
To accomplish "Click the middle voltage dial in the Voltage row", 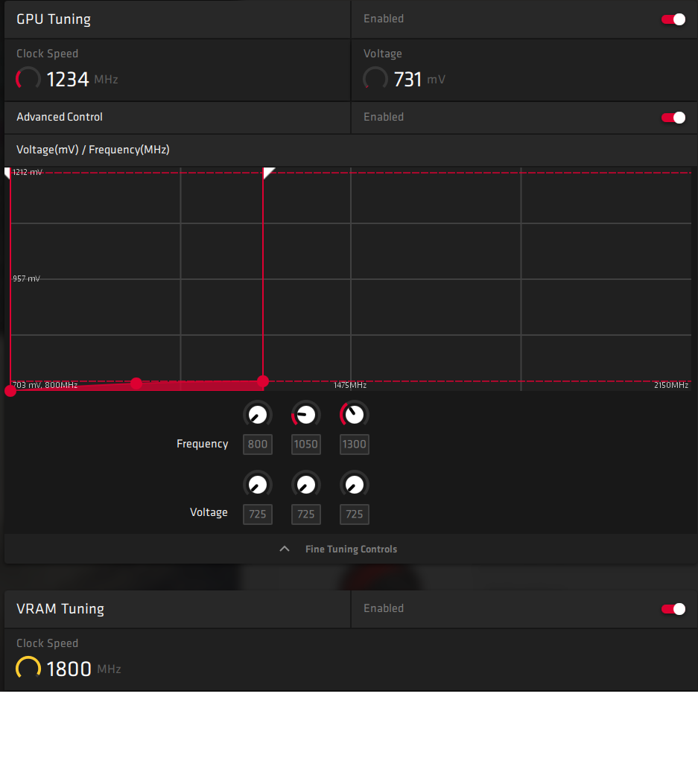I will coord(306,485).
